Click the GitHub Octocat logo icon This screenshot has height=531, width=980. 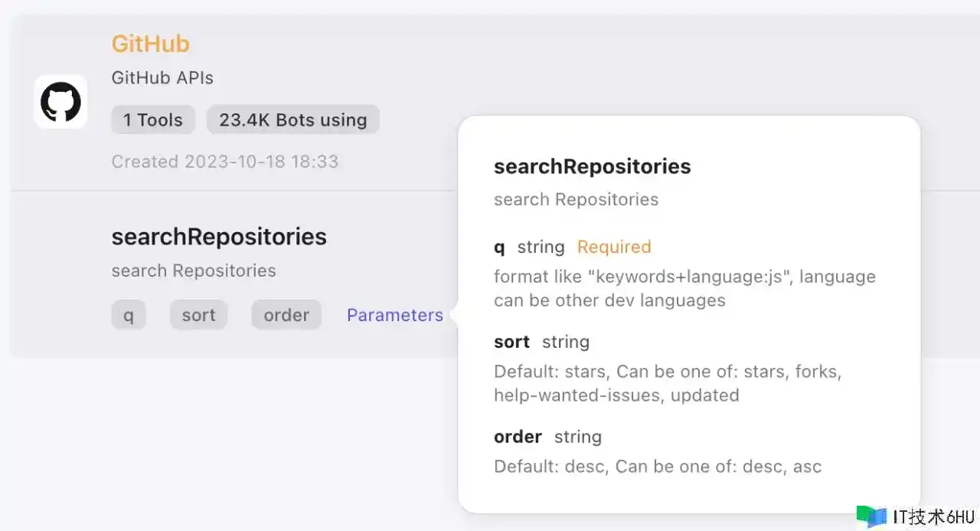(60, 102)
